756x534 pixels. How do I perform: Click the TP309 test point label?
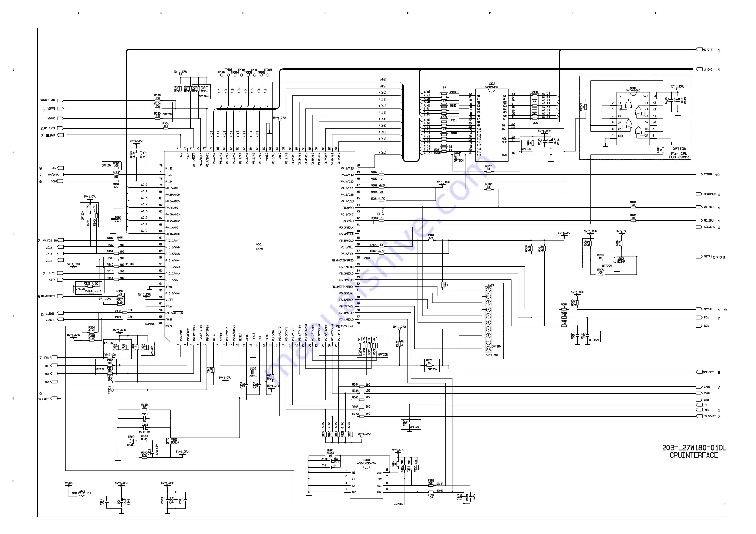pos(268,70)
